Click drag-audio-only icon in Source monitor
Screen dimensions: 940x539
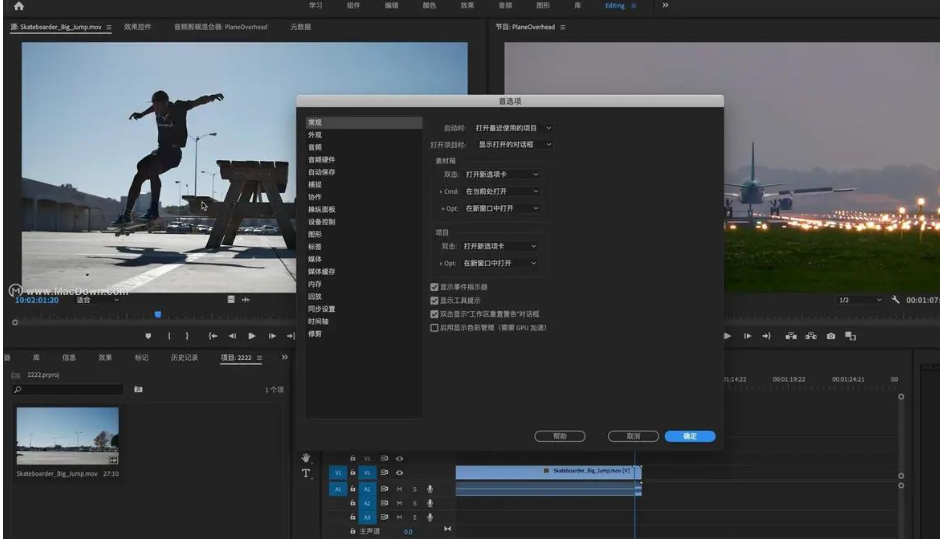coord(246,299)
